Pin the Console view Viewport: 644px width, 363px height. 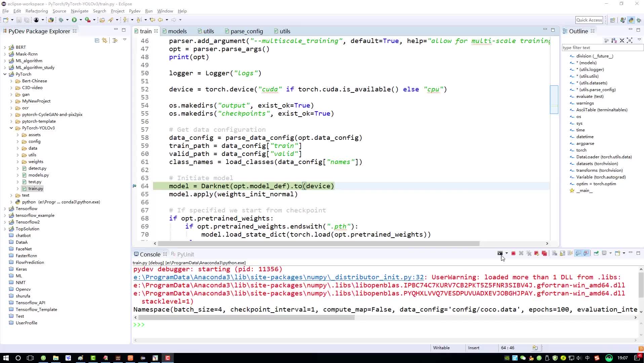[x=596, y=253]
